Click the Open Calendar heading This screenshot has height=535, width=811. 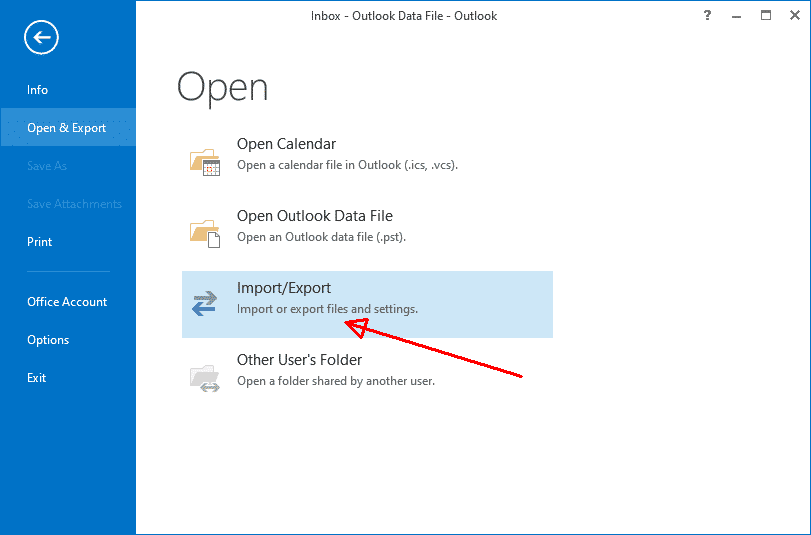point(287,144)
